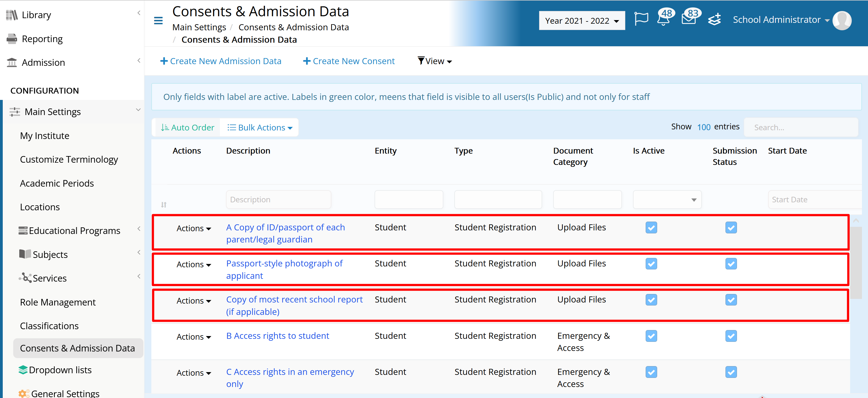Image resolution: width=868 pixels, height=398 pixels.
Task: Collapse the Main Settings section
Action: [138, 110]
